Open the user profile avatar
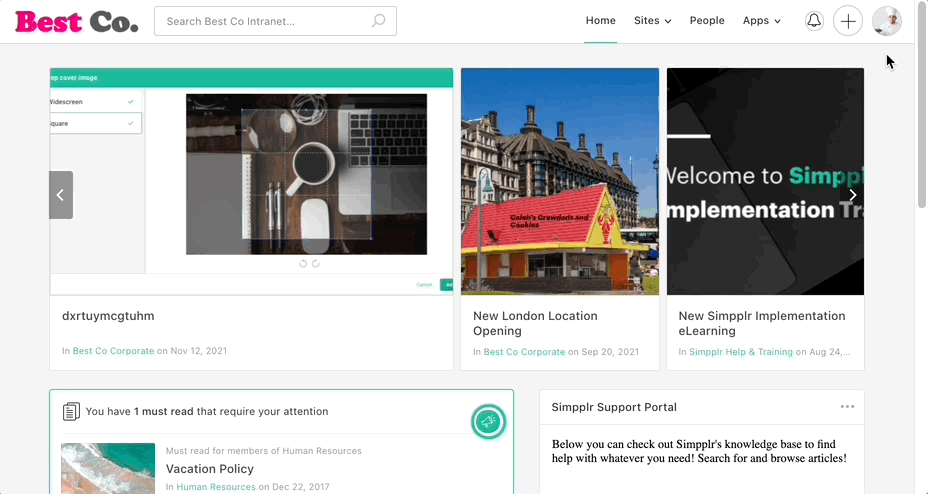This screenshot has width=928, height=494. pos(887,21)
